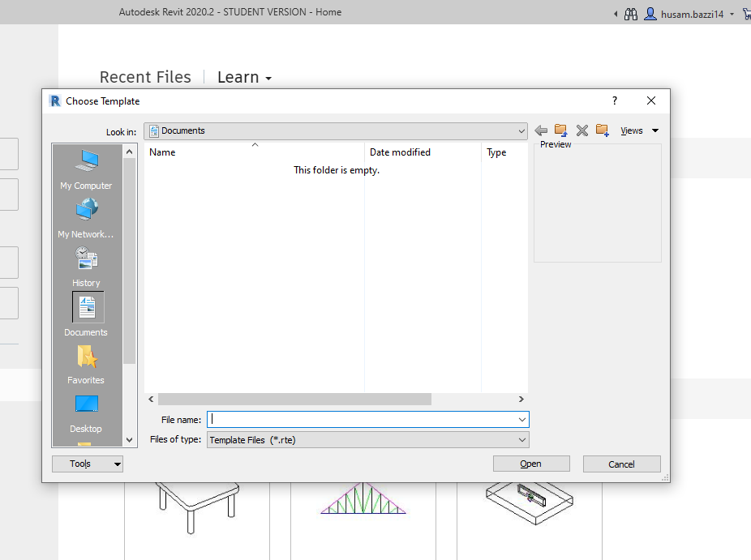
Task: Click file list scroll right arrow
Action: 521,400
